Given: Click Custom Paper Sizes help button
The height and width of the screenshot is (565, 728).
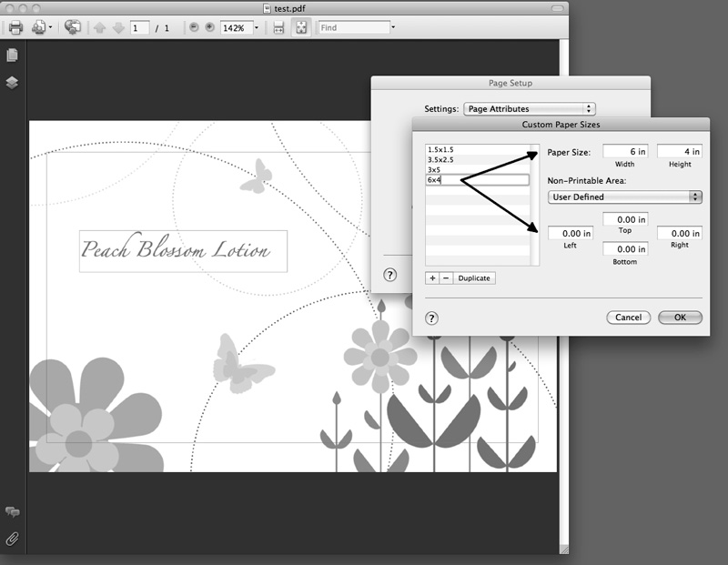Looking at the screenshot, I should [x=431, y=318].
